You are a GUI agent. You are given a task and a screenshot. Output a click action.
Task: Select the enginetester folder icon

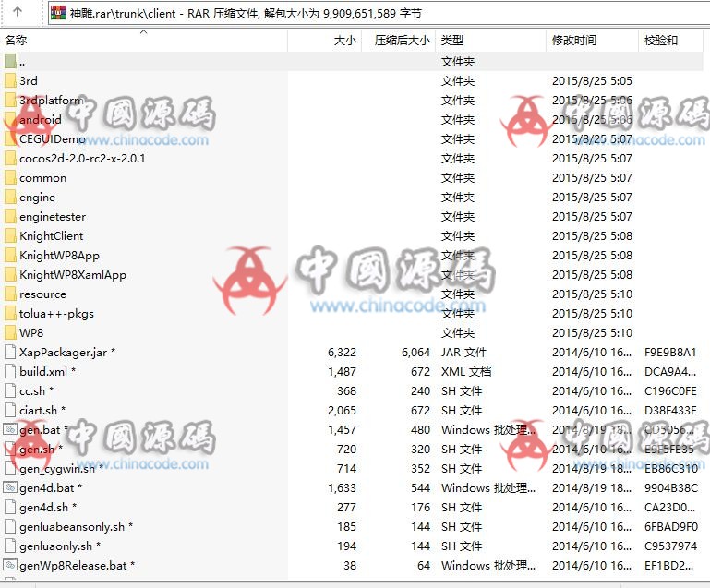click(10, 216)
